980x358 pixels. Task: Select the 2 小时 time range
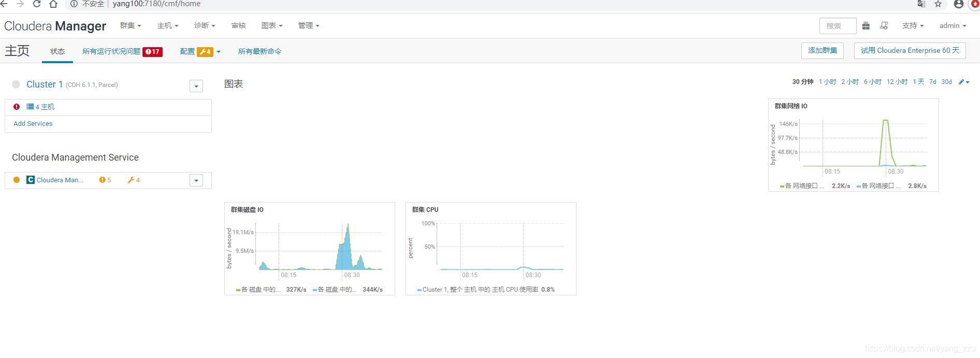(850, 82)
